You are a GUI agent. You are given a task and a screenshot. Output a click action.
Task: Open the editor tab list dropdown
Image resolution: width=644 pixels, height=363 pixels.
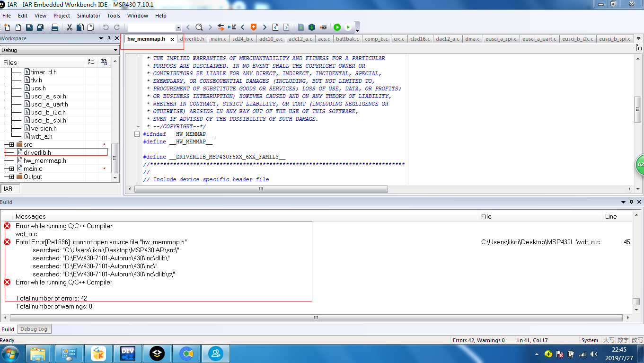click(x=638, y=39)
